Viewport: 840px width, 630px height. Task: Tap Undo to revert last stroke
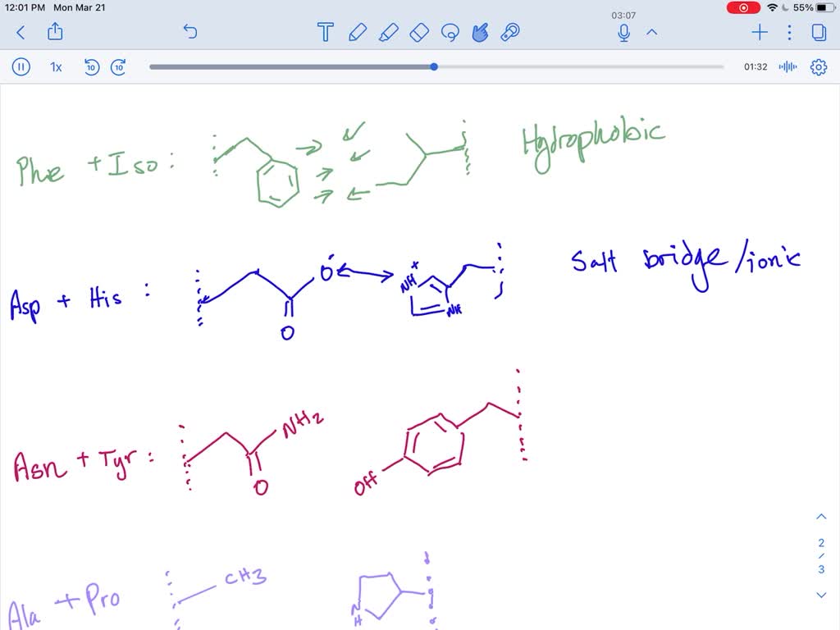tap(189, 31)
